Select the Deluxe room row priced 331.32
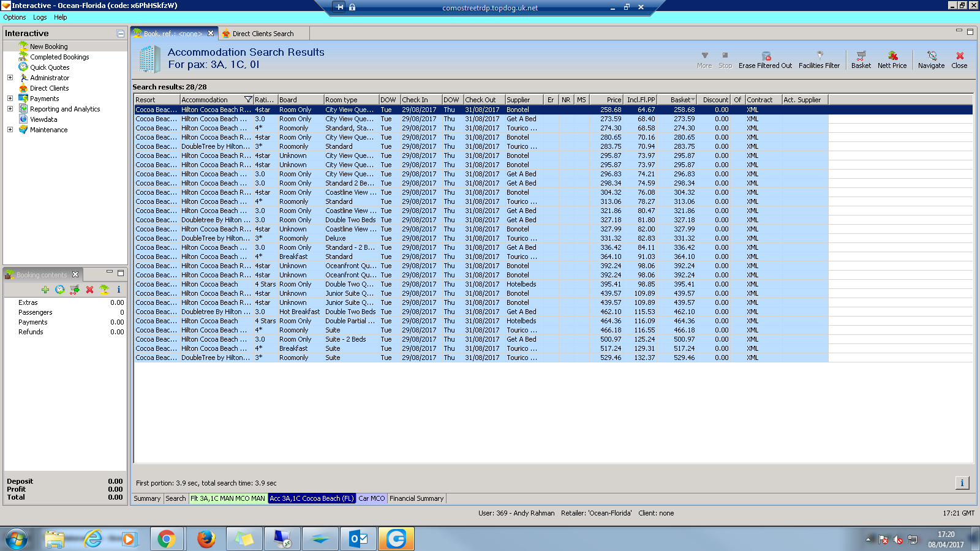 point(481,238)
